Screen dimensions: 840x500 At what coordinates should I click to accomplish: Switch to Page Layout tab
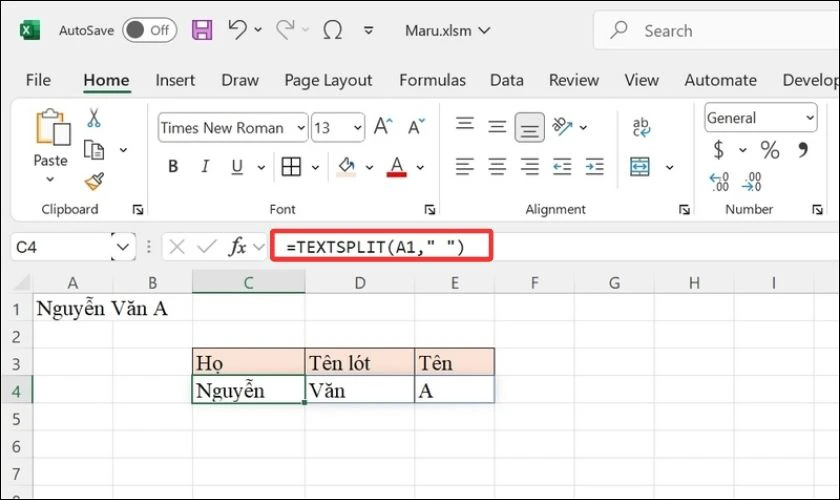coord(328,80)
